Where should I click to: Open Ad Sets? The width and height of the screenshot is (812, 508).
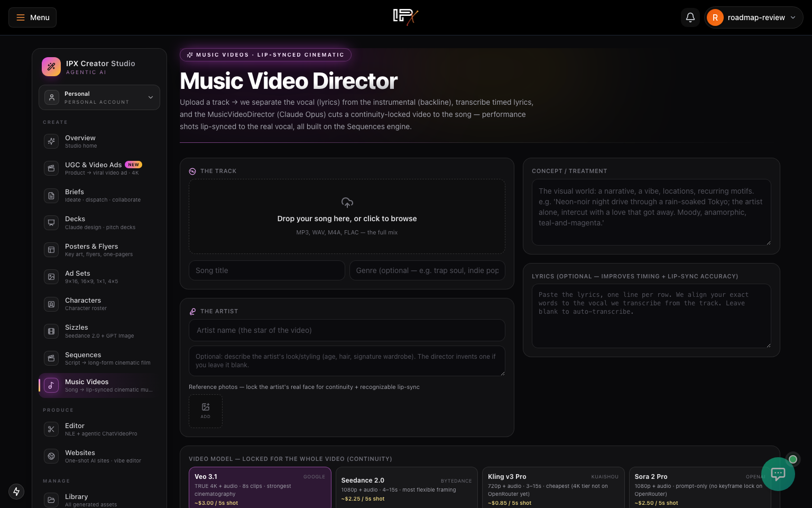[99, 277]
